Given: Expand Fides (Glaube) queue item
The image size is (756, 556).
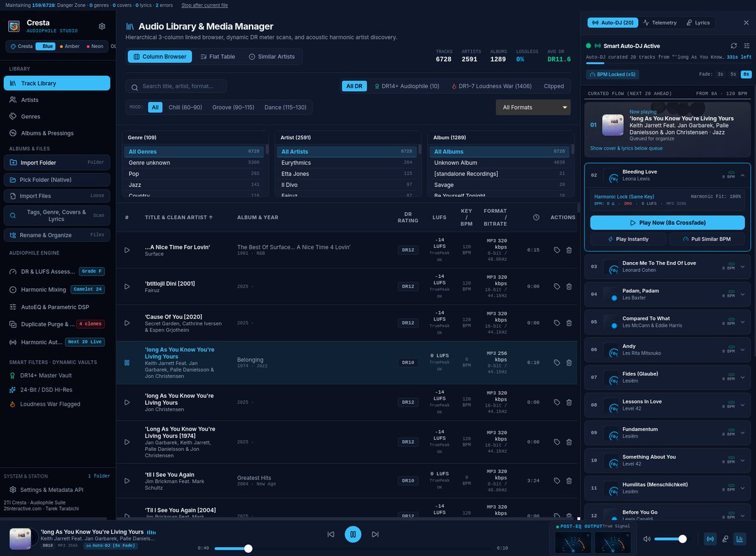Looking at the screenshot, I should coord(742,377).
